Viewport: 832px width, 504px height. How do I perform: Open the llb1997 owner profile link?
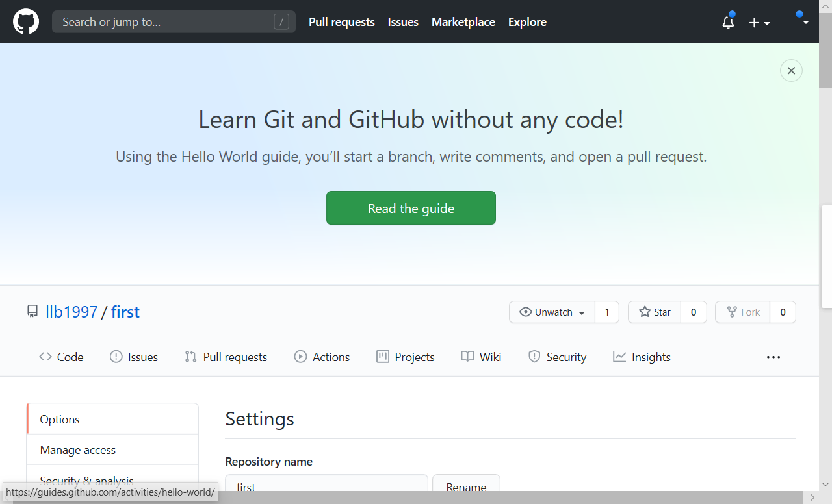click(x=71, y=312)
